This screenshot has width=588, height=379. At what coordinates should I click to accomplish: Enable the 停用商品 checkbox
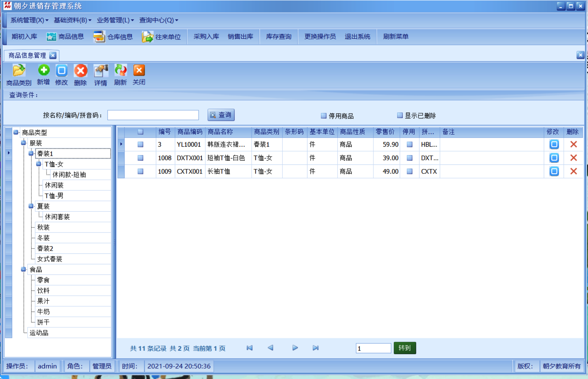coord(324,116)
